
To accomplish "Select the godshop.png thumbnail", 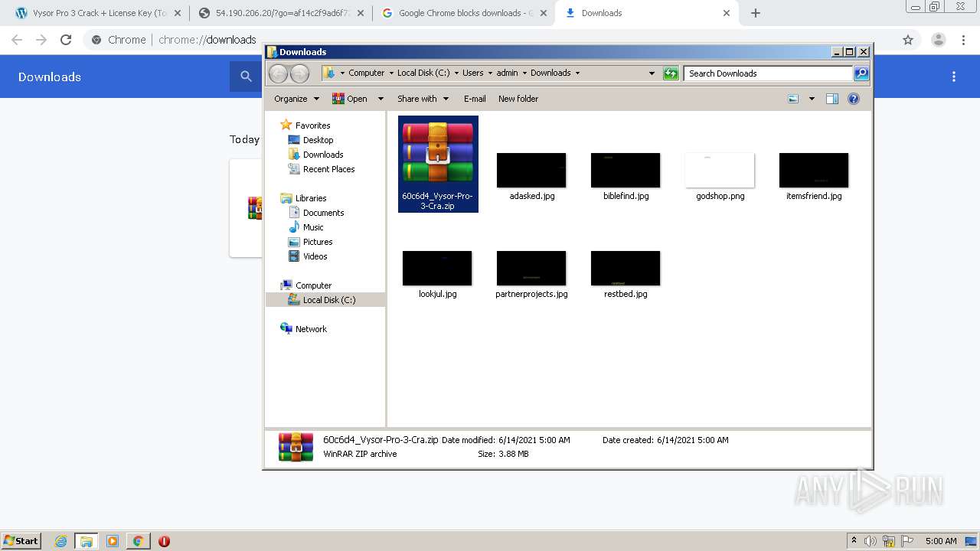I will click(720, 170).
